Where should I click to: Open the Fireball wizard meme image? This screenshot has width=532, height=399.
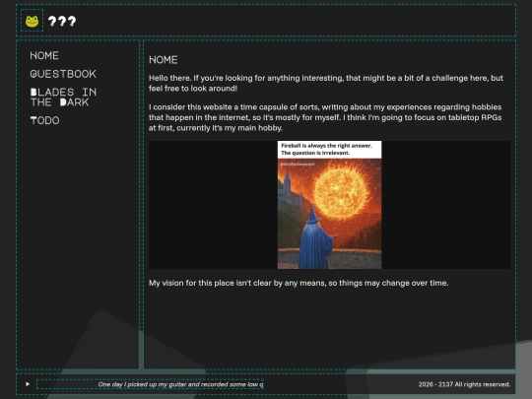tap(329, 205)
